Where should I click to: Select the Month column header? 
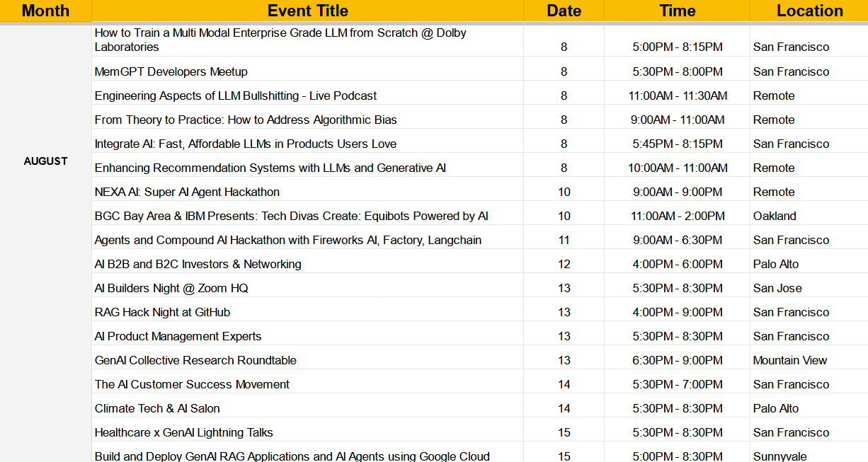[x=45, y=11]
